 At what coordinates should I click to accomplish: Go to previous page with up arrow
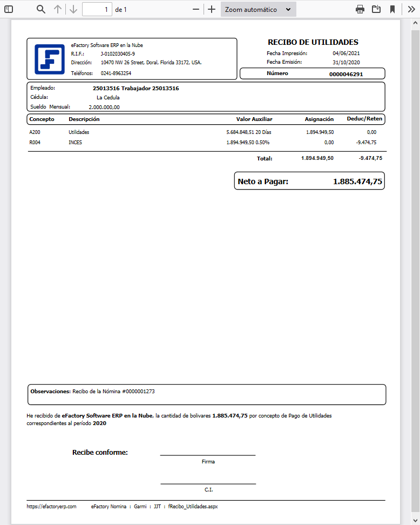tap(58, 9)
